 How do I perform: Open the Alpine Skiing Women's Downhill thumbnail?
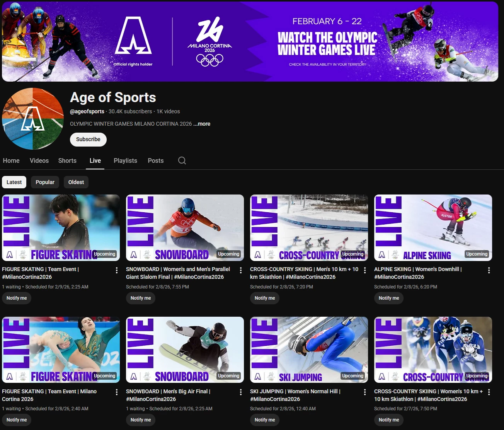click(433, 228)
